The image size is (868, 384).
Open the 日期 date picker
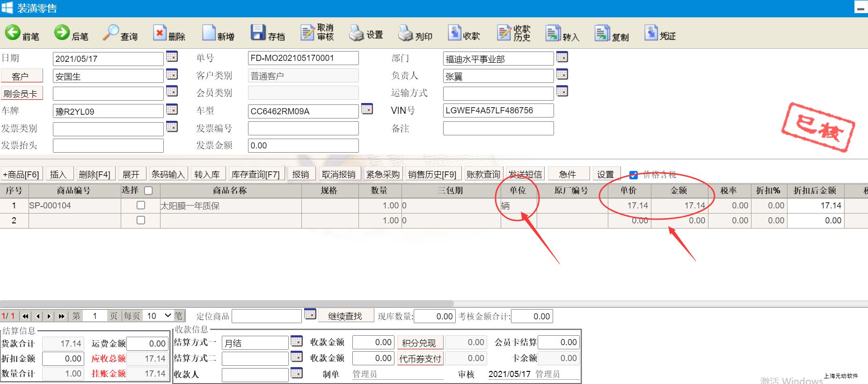coord(172,57)
